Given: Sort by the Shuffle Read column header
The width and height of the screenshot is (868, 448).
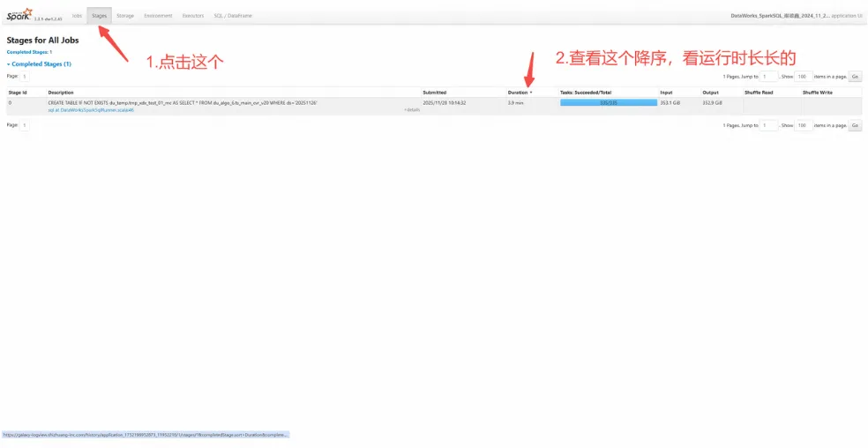Looking at the screenshot, I should point(759,93).
